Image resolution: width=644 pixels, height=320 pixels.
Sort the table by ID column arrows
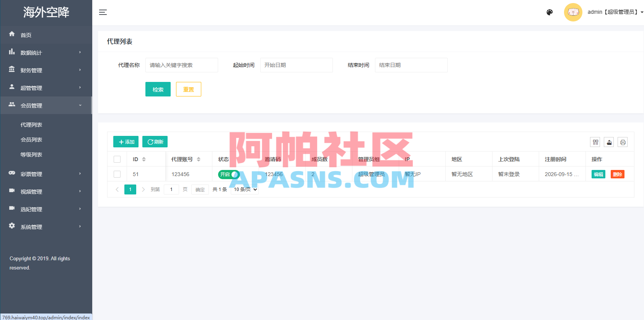(x=144, y=159)
